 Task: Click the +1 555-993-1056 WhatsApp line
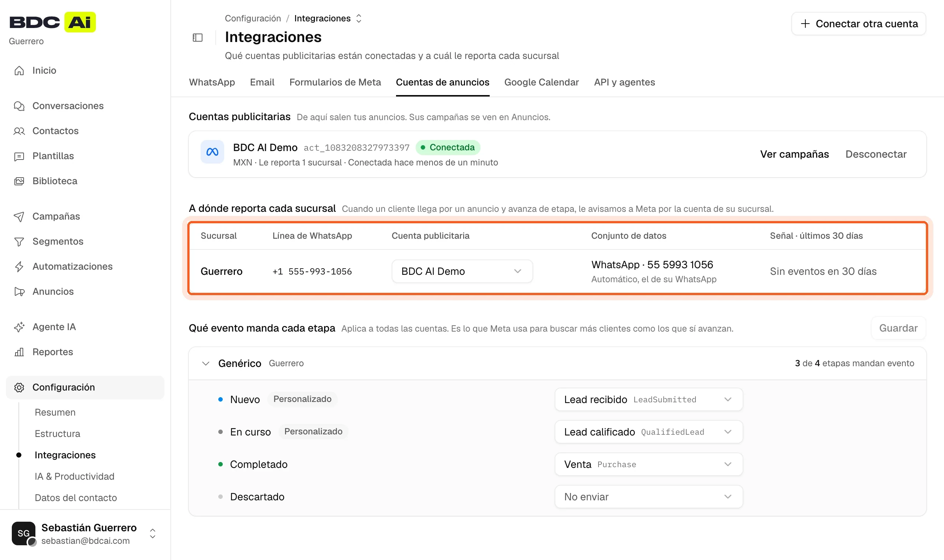(x=312, y=272)
